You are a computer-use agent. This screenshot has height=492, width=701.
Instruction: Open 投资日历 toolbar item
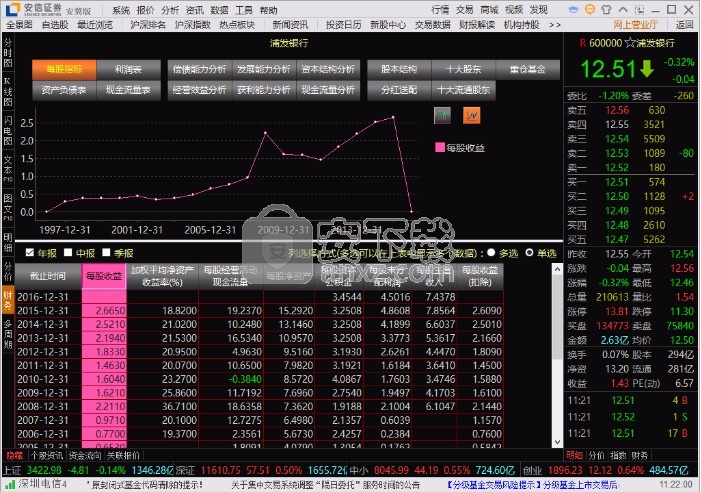pyautogui.click(x=343, y=25)
